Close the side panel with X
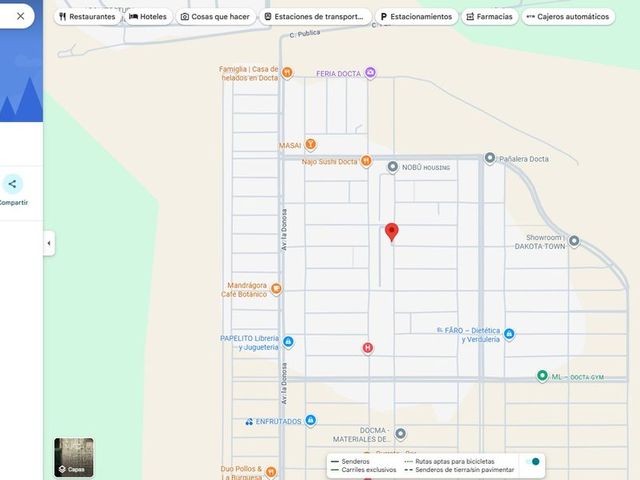The image size is (640, 480). [x=20, y=16]
